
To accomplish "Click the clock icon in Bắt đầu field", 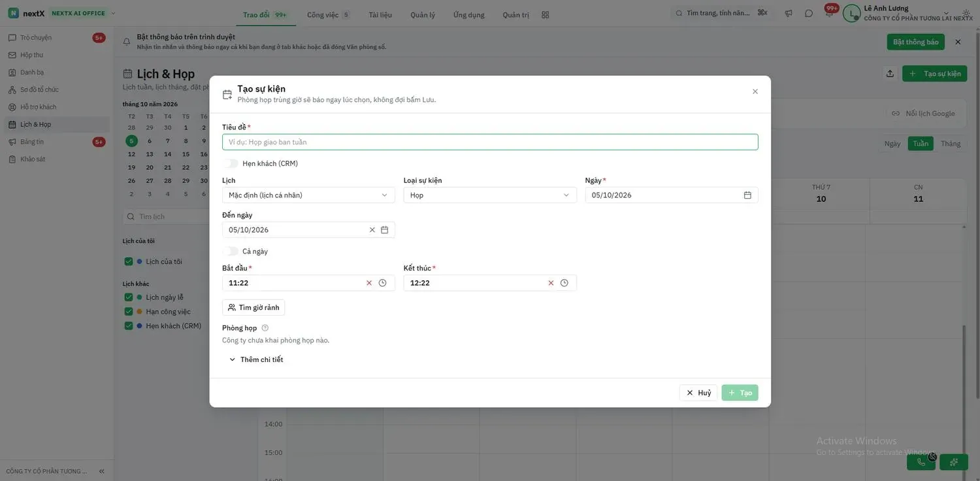I will (383, 283).
